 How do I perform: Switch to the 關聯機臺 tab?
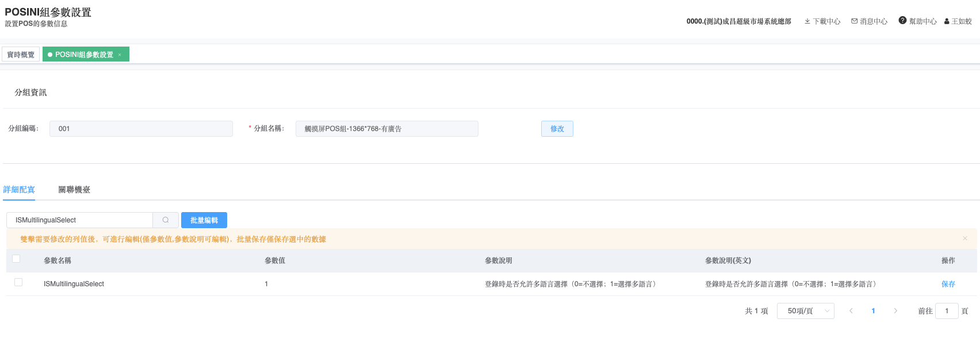(x=74, y=190)
